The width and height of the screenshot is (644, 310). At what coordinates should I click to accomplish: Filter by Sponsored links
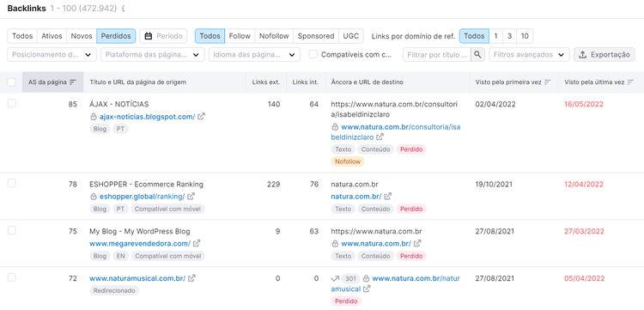[316, 36]
